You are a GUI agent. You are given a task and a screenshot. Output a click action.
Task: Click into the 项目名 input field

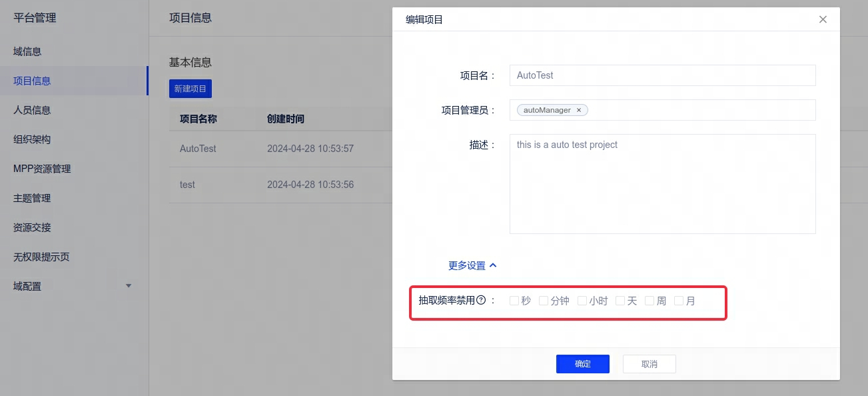coord(662,75)
